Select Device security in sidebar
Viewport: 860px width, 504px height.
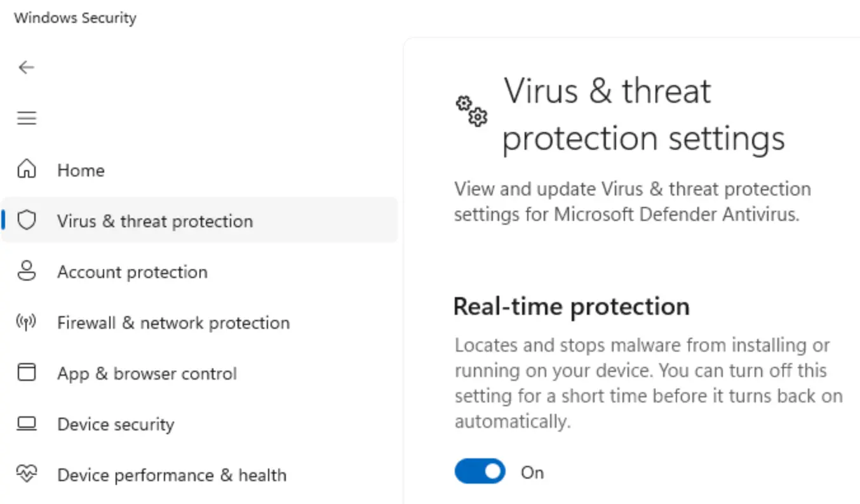point(116,424)
